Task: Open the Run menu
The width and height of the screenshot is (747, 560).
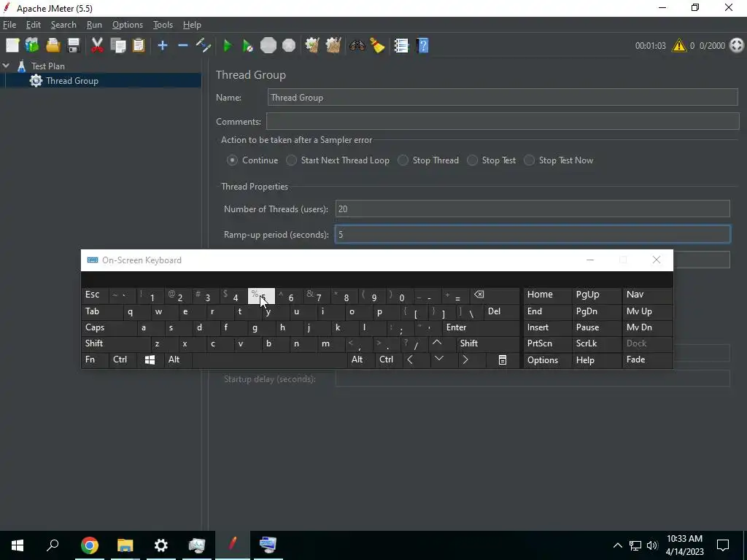Action: coord(94,25)
